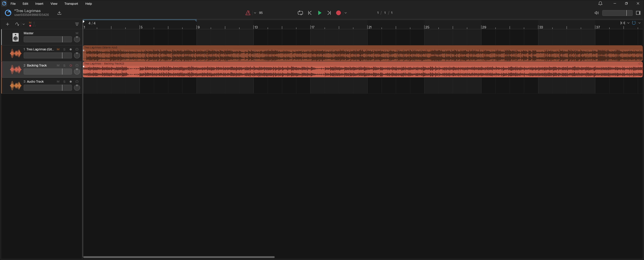Expand the automation curve dropdown arrow
This screenshot has height=260, width=644.
24,24
